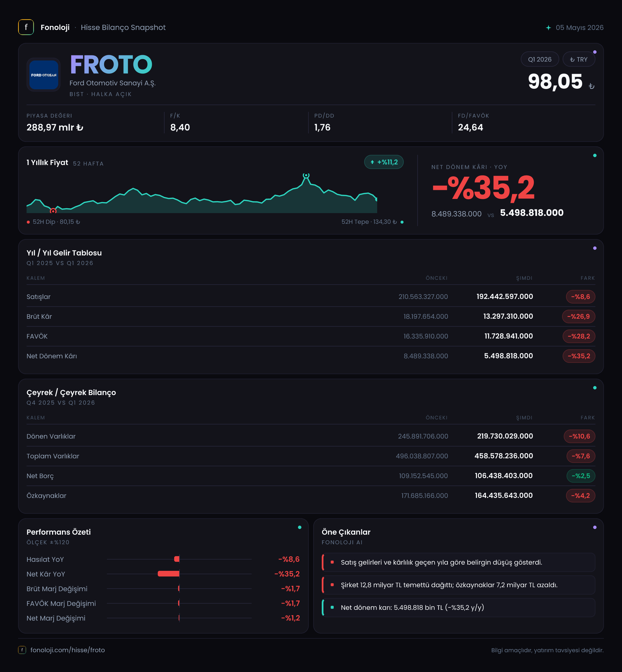This screenshot has height=672, width=622.
Task: Click the FAVÖK Marj Değişimi performance bar
Action: pos(179,603)
